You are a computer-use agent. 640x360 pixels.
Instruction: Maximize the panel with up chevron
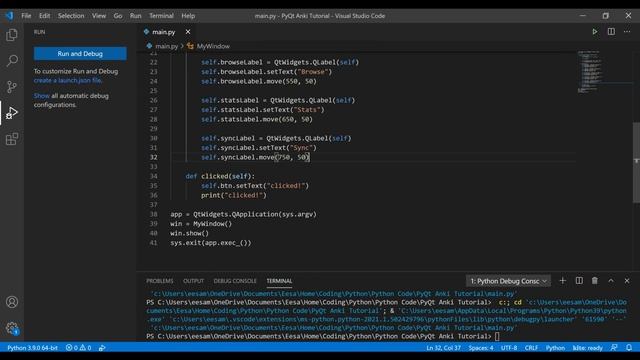[x=611, y=281]
